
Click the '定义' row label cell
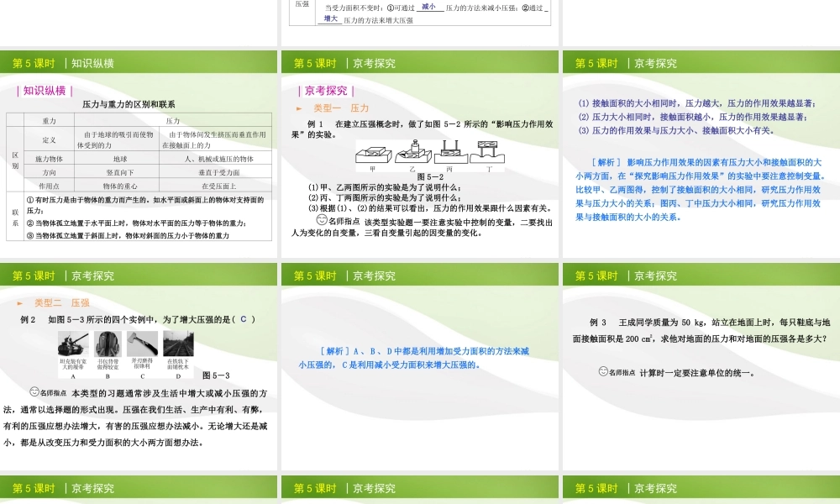pos(50,139)
